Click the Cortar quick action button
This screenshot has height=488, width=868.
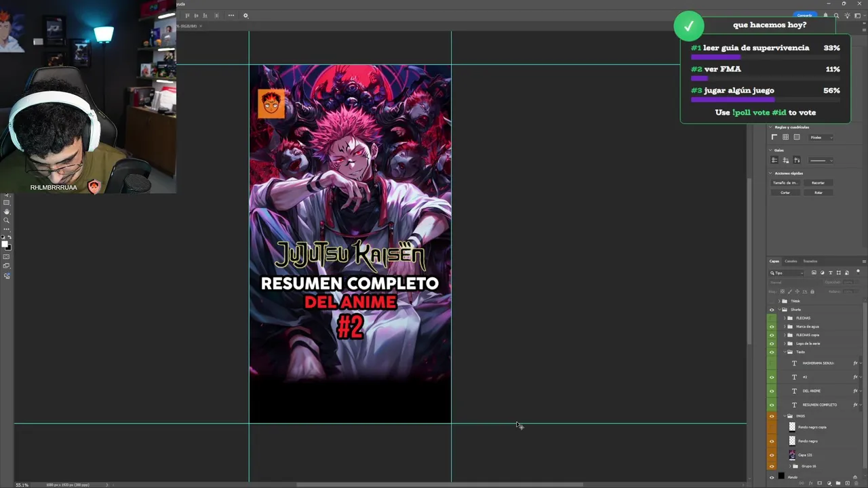(x=785, y=192)
